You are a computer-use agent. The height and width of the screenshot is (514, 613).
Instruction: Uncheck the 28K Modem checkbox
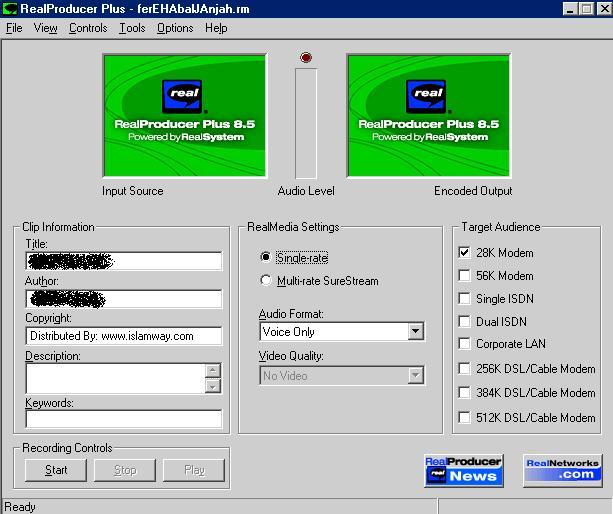464,253
